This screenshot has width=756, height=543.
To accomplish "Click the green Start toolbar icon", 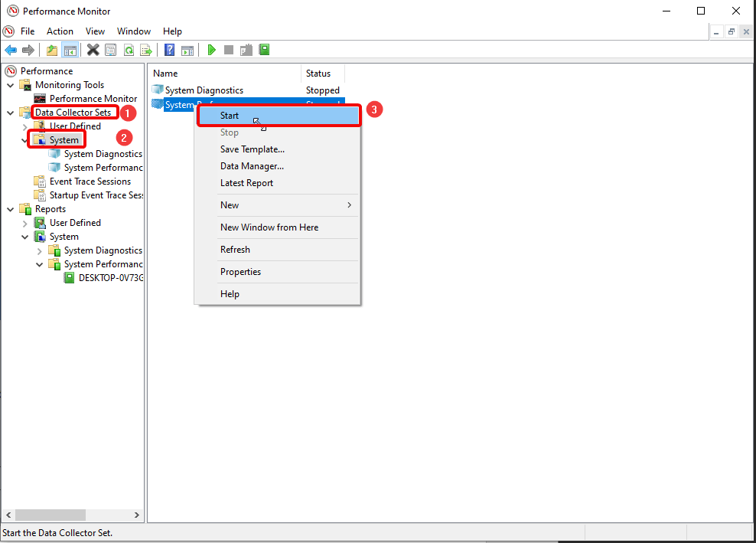I will 211,49.
